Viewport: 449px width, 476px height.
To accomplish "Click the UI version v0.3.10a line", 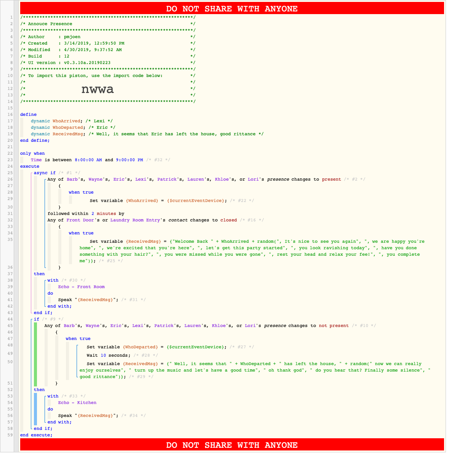I will (108, 63).
